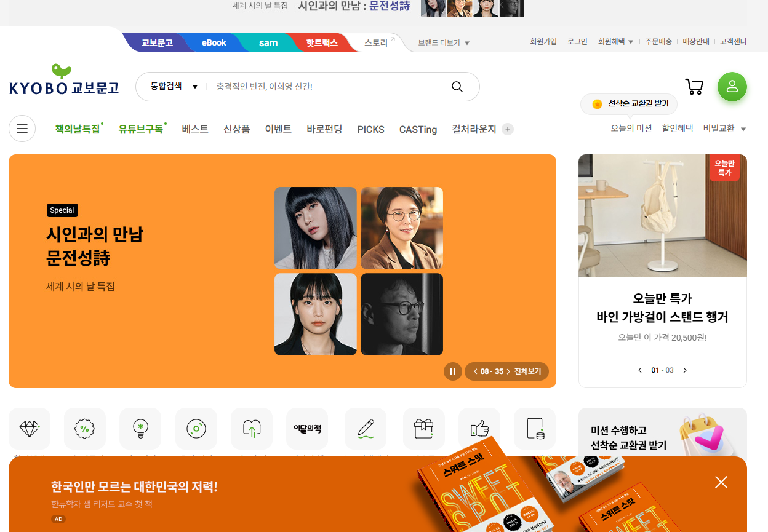Show previous 오늘만 특가 item
Viewport: 768px width, 532px height.
coord(640,370)
